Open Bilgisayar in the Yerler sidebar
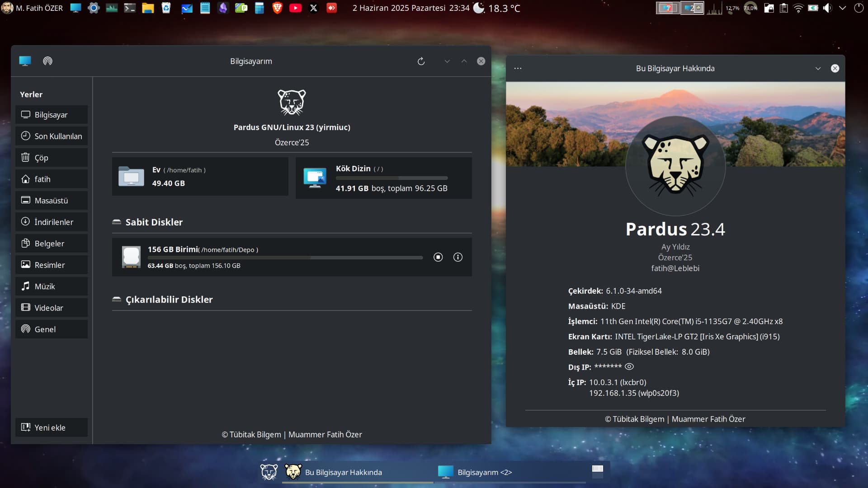868x488 pixels. [52, 115]
